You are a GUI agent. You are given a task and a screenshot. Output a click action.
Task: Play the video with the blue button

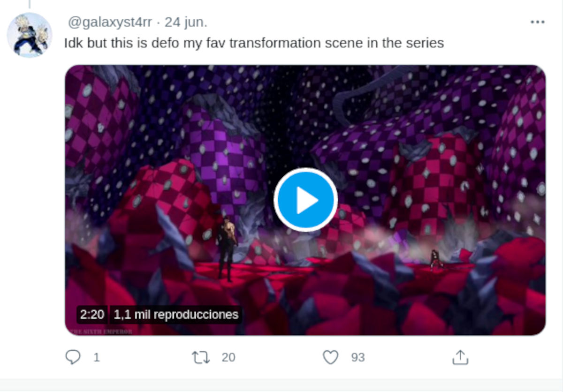click(x=305, y=200)
